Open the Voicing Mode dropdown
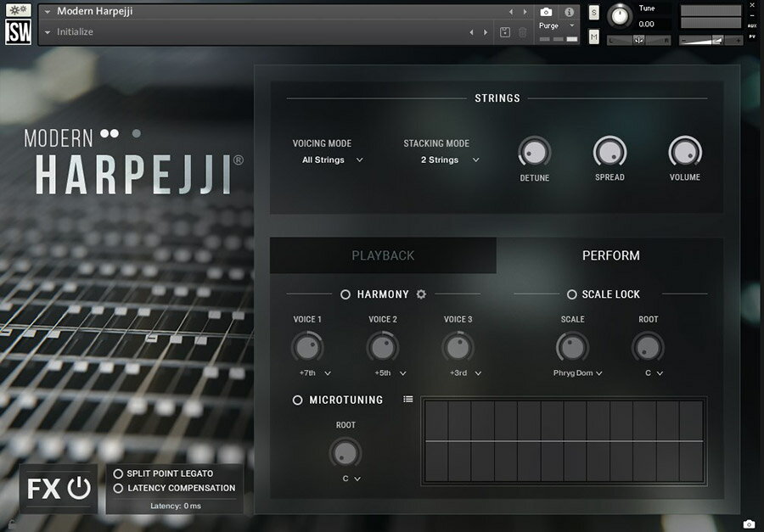The width and height of the screenshot is (764, 532). [332, 160]
